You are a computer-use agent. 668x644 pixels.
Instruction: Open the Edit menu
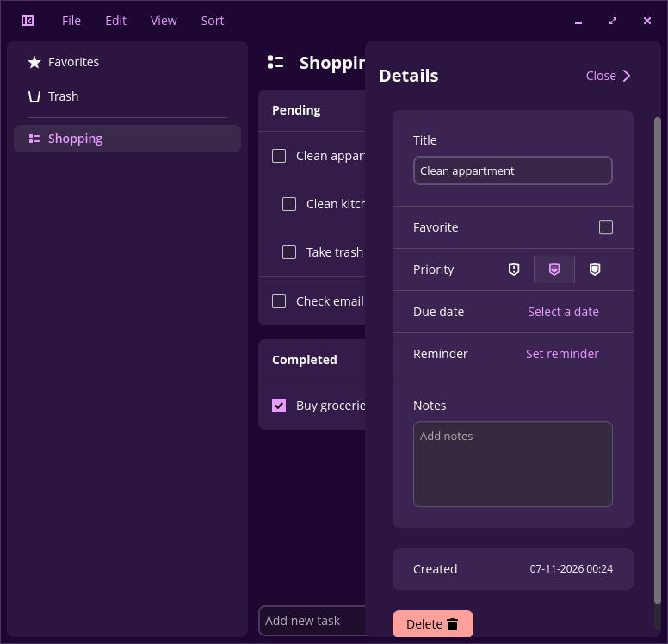tap(116, 21)
